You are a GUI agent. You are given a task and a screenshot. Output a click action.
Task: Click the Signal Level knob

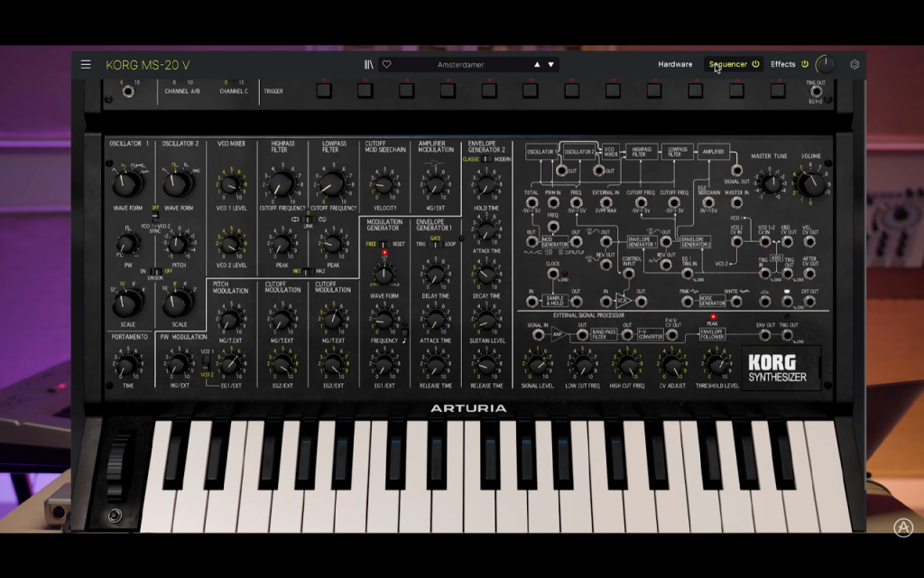538,365
